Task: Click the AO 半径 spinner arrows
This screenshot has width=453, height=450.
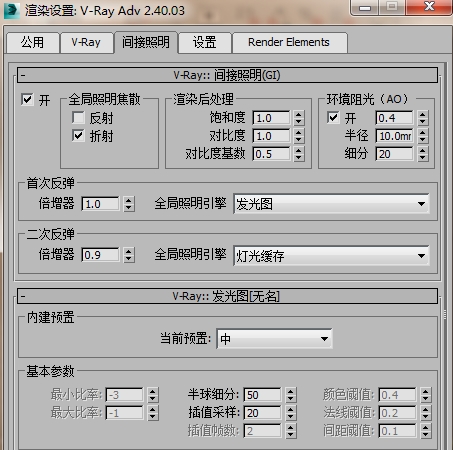Action: click(423, 136)
